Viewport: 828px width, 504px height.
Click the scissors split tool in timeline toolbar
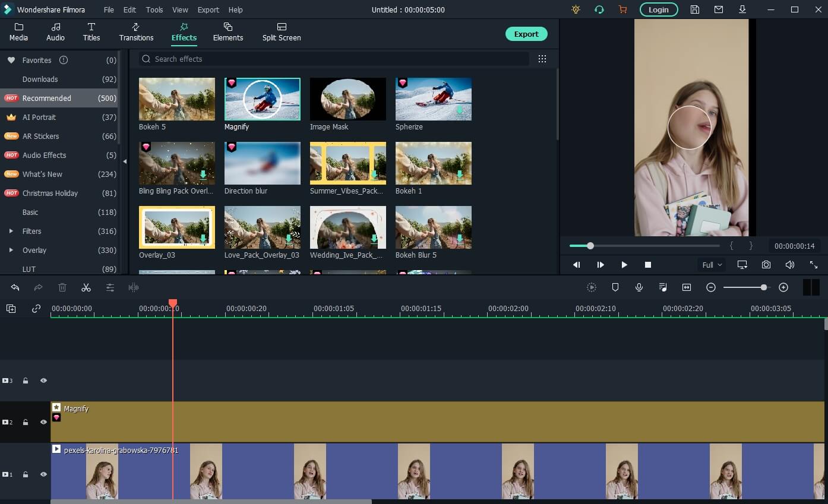86,287
